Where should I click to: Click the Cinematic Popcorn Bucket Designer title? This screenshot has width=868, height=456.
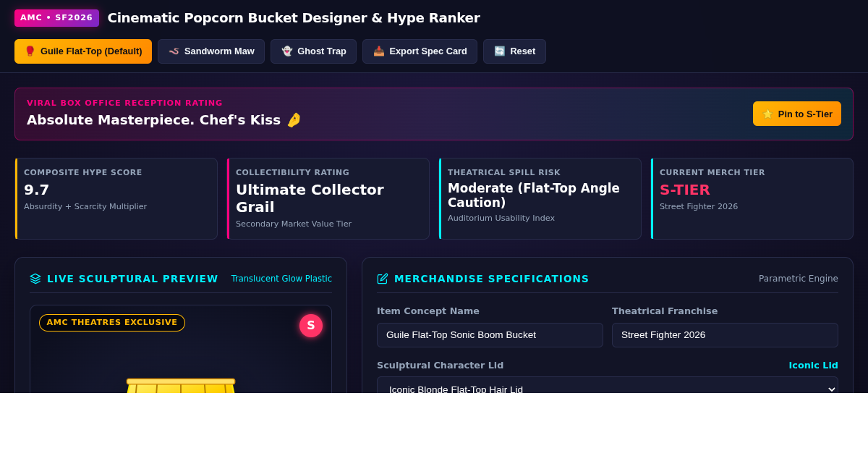pos(294,18)
